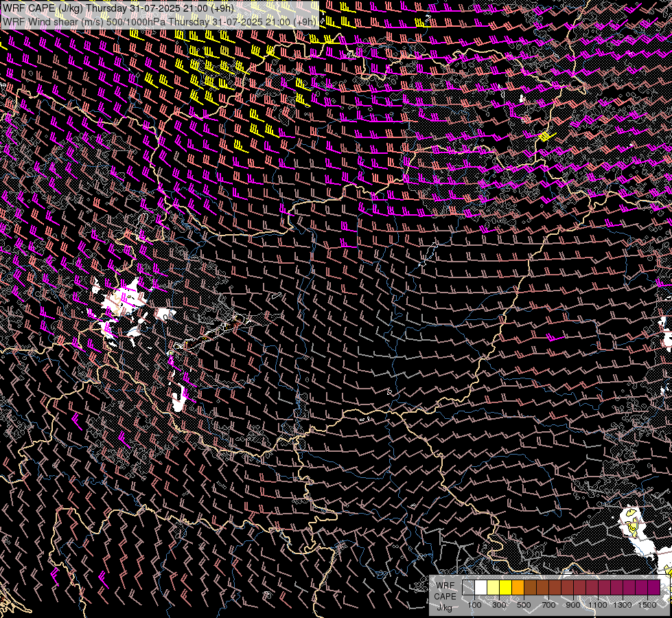
Task: Select the bright yellow 300–400 J/kg legend swatch
Action: tap(506, 588)
